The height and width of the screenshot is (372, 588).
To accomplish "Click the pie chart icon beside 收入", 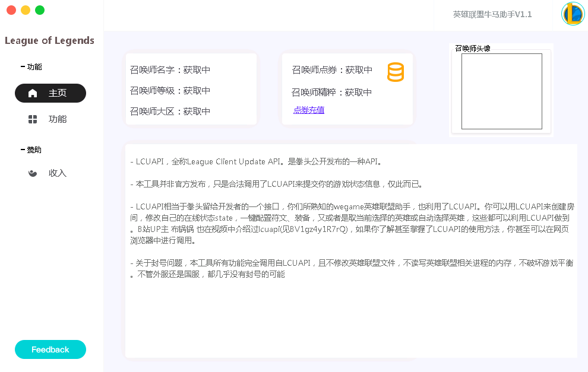I will [x=33, y=173].
